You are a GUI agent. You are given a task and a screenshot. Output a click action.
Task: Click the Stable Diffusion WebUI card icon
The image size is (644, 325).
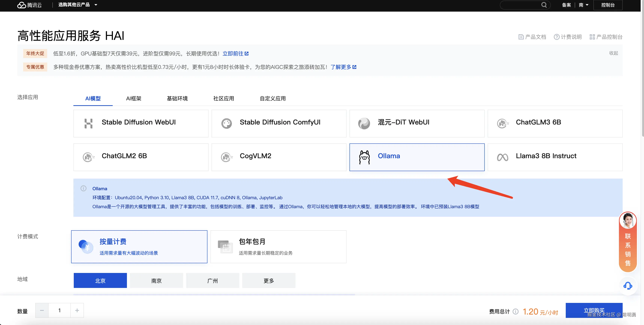click(x=88, y=123)
